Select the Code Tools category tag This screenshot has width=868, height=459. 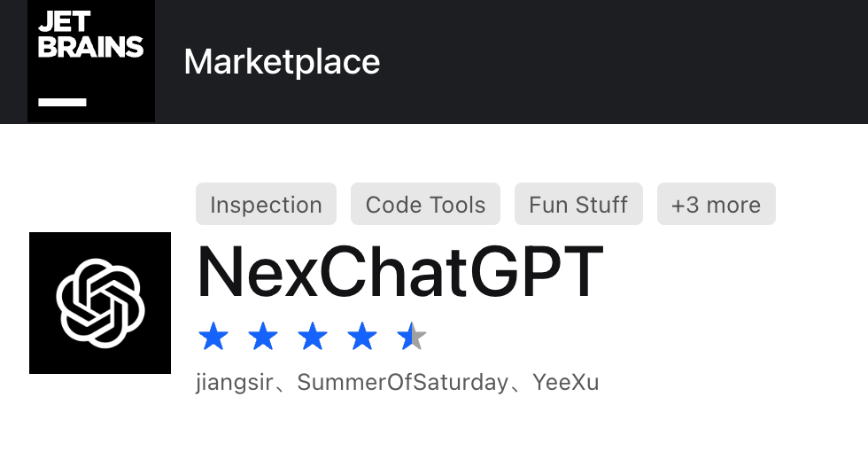(x=425, y=205)
